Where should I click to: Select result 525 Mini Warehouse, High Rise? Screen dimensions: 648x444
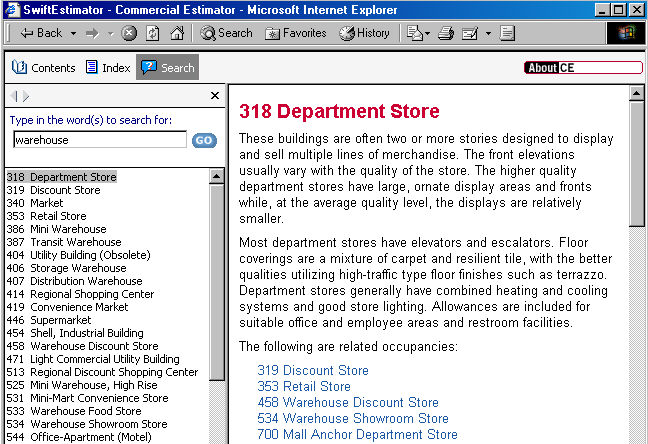(x=82, y=385)
